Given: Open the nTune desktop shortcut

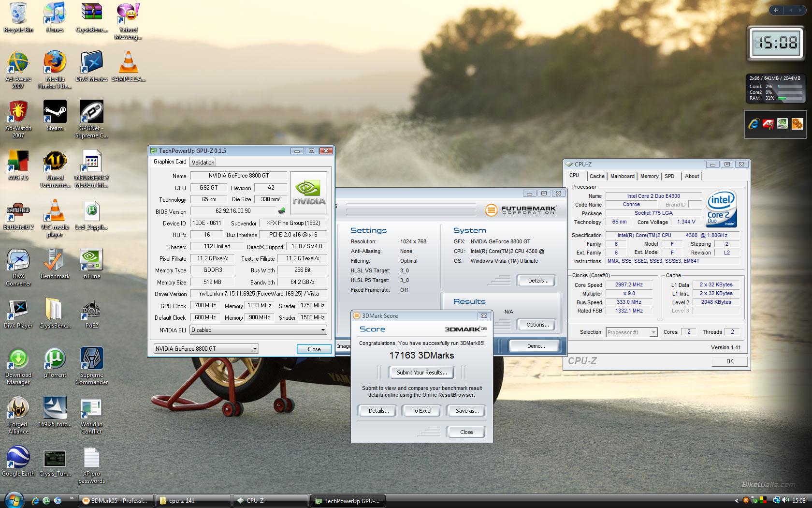Looking at the screenshot, I should [91, 264].
